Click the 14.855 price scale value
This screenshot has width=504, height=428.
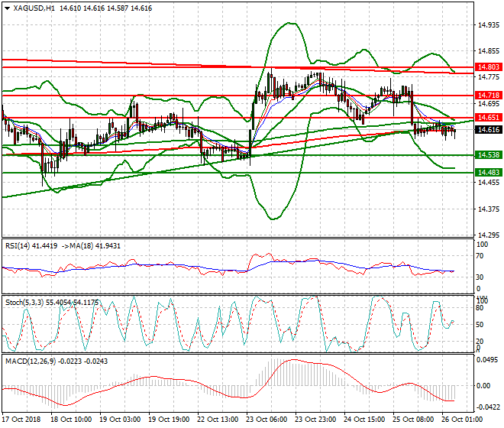pos(489,51)
